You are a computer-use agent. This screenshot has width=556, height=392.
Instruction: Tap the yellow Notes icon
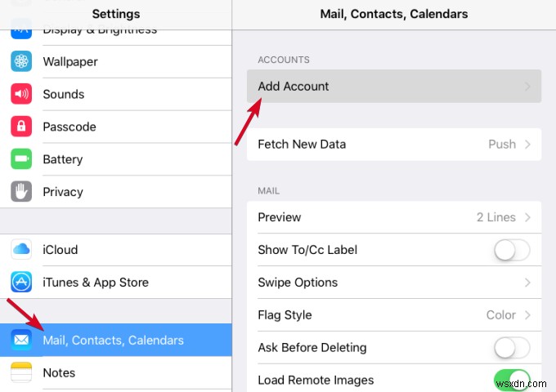21,372
